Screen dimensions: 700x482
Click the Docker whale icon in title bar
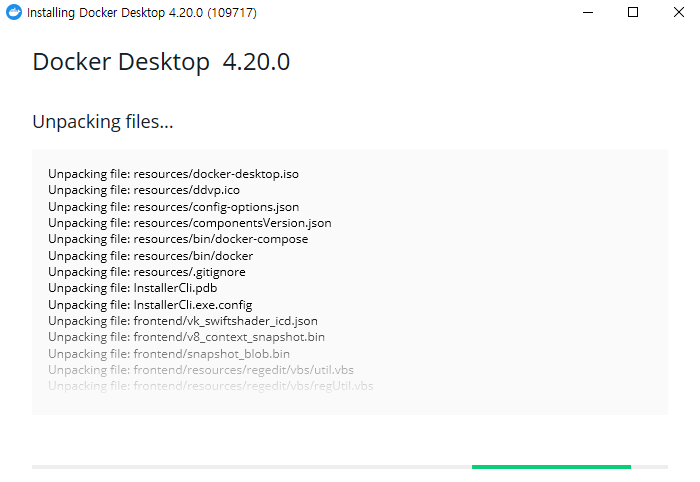point(14,12)
